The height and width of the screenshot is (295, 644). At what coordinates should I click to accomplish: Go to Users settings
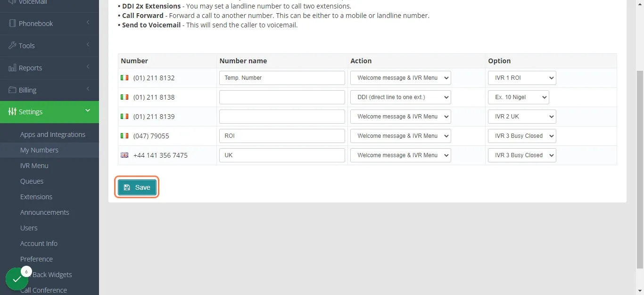coord(29,228)
